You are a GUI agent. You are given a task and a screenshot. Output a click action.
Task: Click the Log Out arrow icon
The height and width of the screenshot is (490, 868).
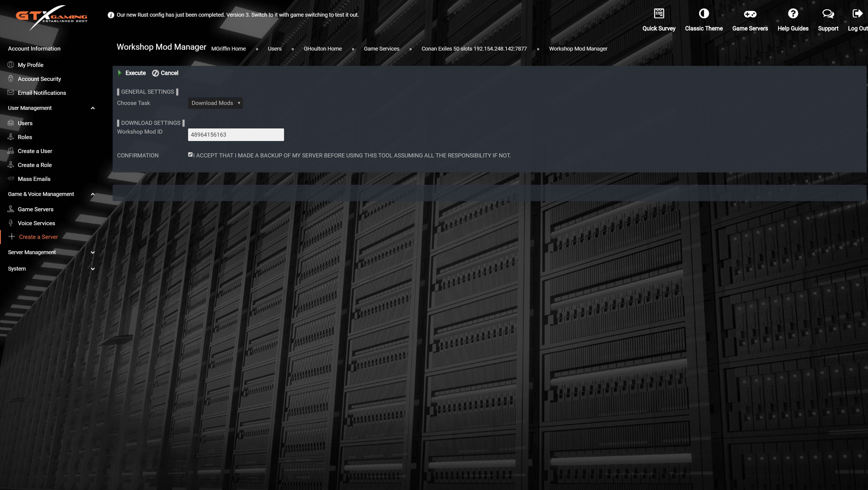[x=857, y=13]
